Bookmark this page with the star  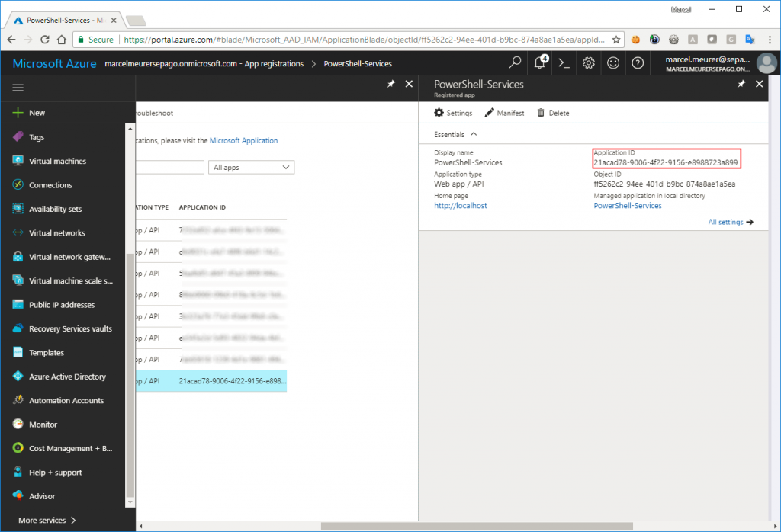click(616, 40)
